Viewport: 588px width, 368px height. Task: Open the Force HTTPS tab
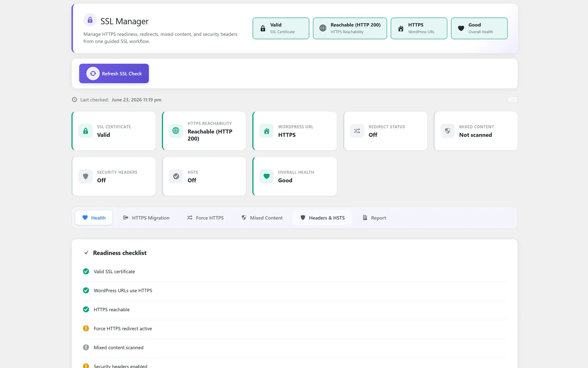pyautogui.click(x=205, y=218)
